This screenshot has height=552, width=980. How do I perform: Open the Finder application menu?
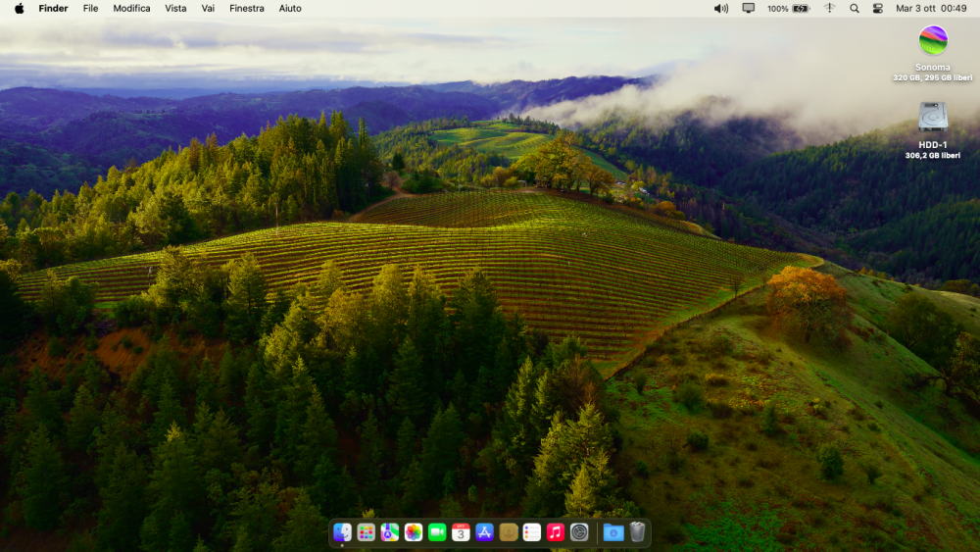tap(53, 8)
